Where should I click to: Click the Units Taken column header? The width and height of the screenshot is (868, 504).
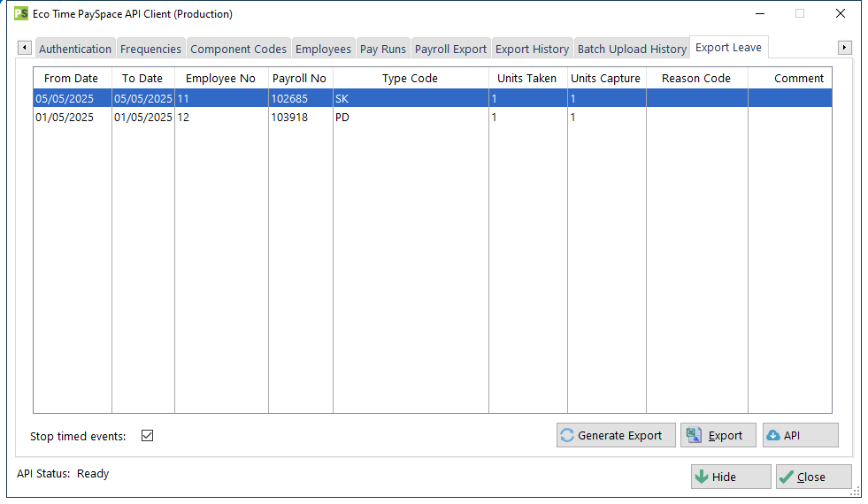point(526,78)
